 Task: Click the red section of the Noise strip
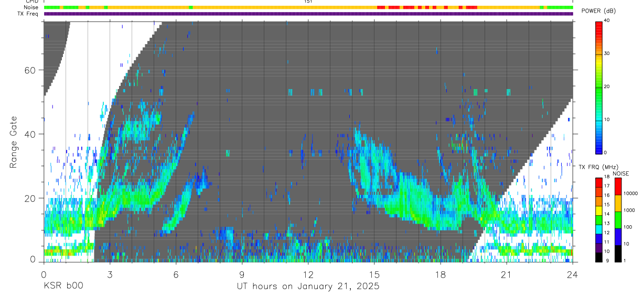point(427,7)
